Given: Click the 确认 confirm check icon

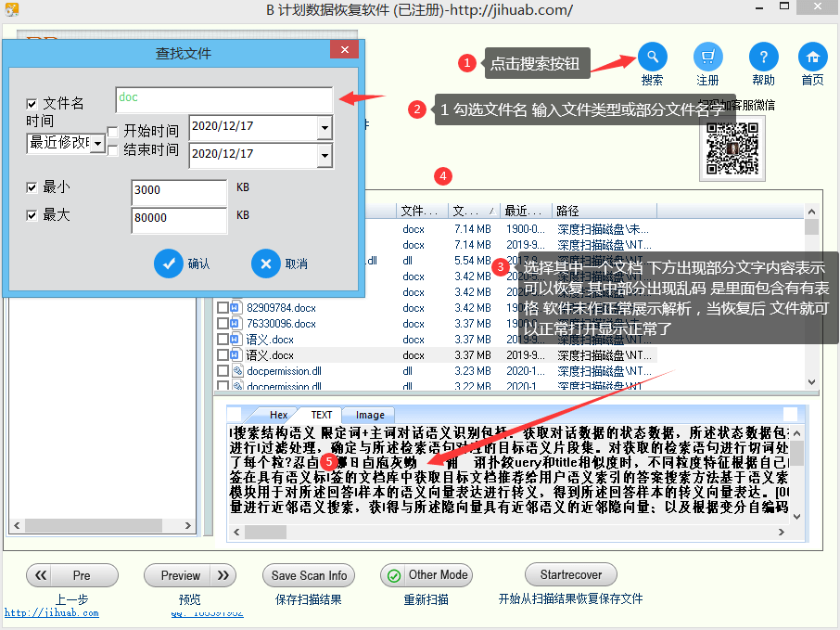Looking at the screenshot, I should click(x=170, y=264).
